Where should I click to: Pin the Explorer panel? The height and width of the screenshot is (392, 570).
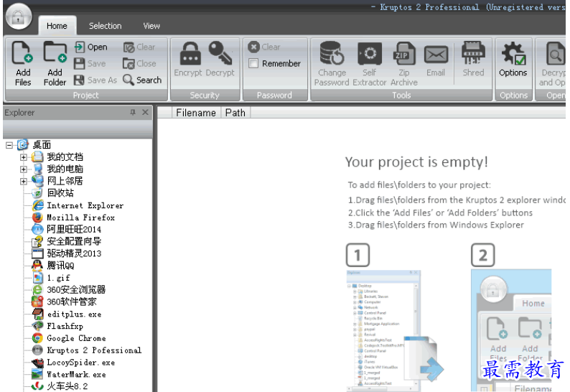[x=133, y=113]
